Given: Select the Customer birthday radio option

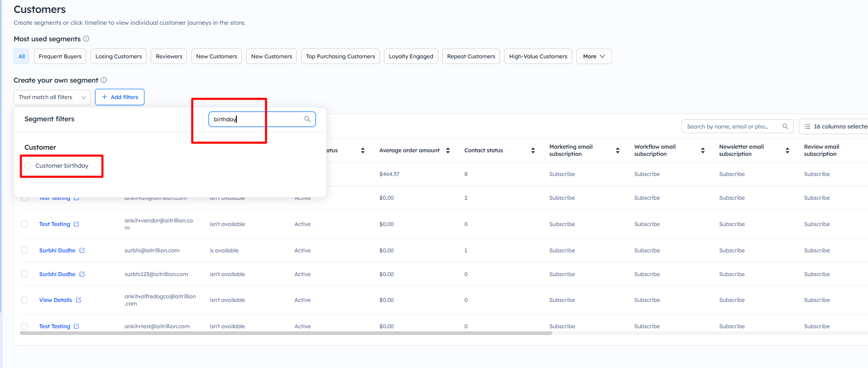Looking at the screenshot, I should [28, 166].
